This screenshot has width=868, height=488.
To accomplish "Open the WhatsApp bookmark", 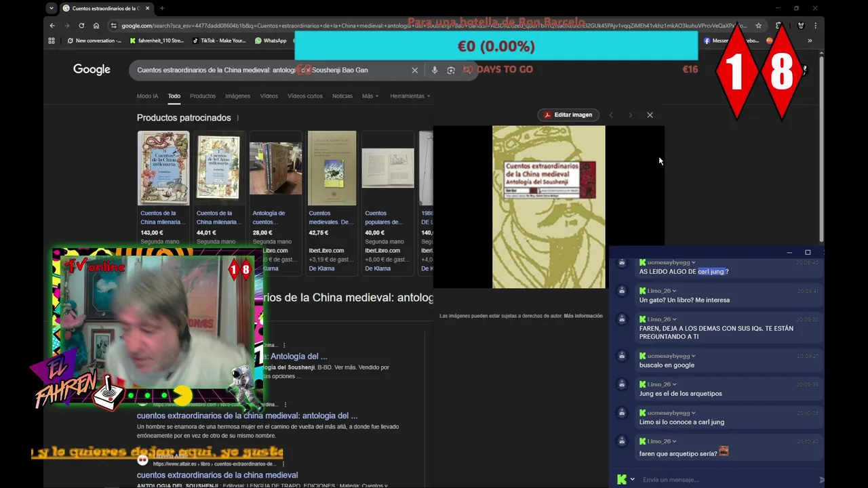I will pos(271,41).
